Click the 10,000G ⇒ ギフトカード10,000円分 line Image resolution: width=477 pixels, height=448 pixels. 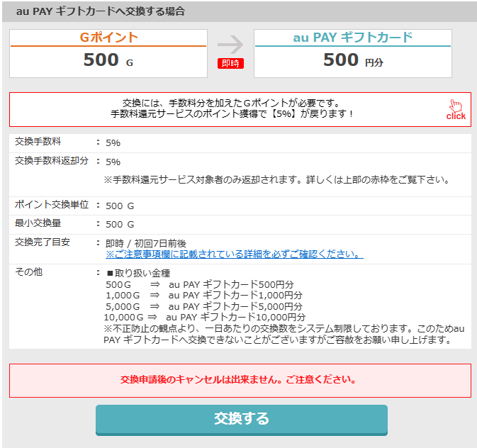pos(205,318)
